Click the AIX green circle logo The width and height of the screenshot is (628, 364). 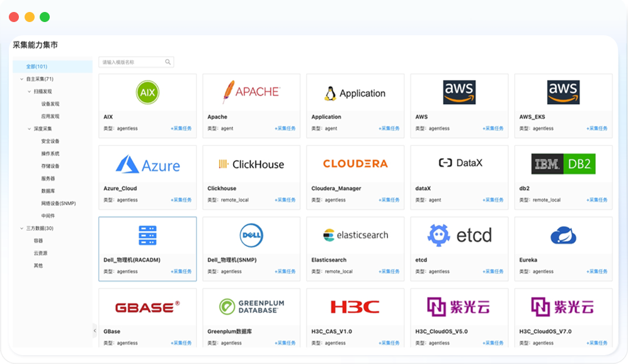[x=147, y=93]
